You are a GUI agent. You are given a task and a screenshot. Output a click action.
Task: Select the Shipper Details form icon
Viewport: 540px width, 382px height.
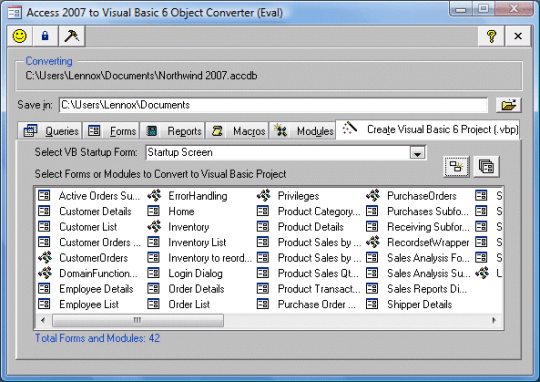(x=372, y=304)
